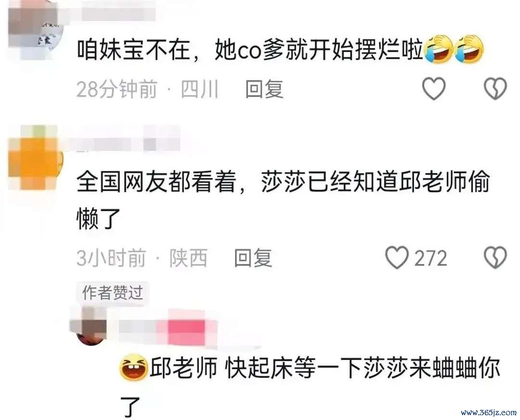This screenshot has width=520, height=420.
Task: Reply to the comment posted 28分钟前
Action: [x=264, y=89]
